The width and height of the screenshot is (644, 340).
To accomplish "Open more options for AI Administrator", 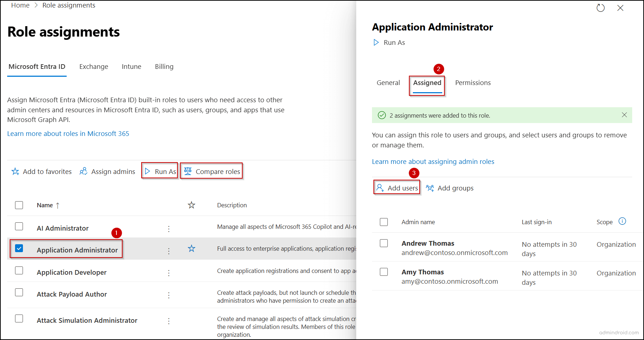I will [x=168, y=228].
